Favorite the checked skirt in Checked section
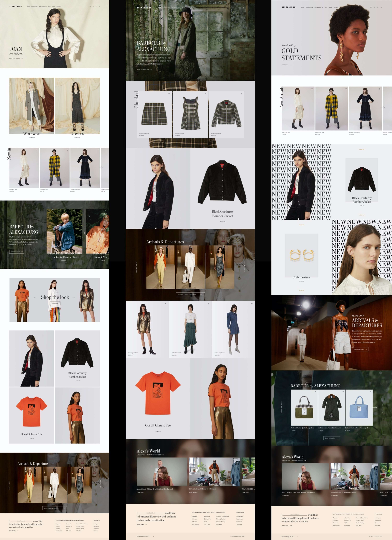 pos(169,94)
